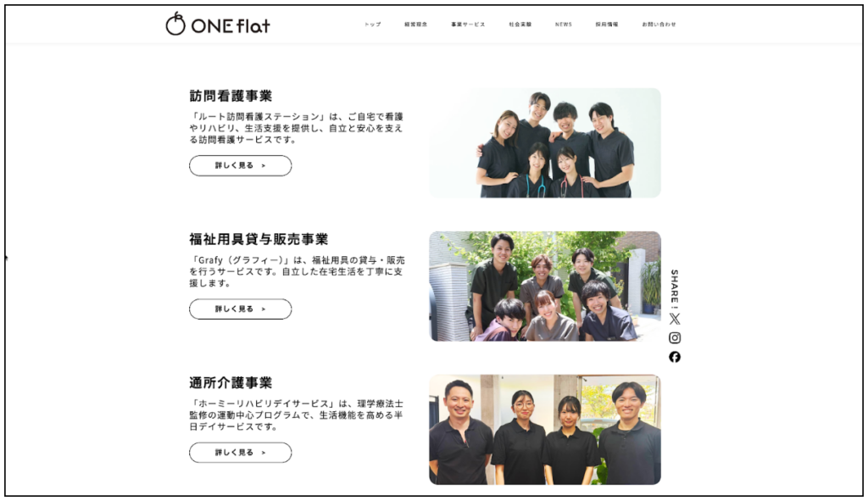Image resolution: width=868 pixels, height=501 pixels.
Task: Click 詳しく見る under 福祉用具貸与販売事業
Action: 240,309
